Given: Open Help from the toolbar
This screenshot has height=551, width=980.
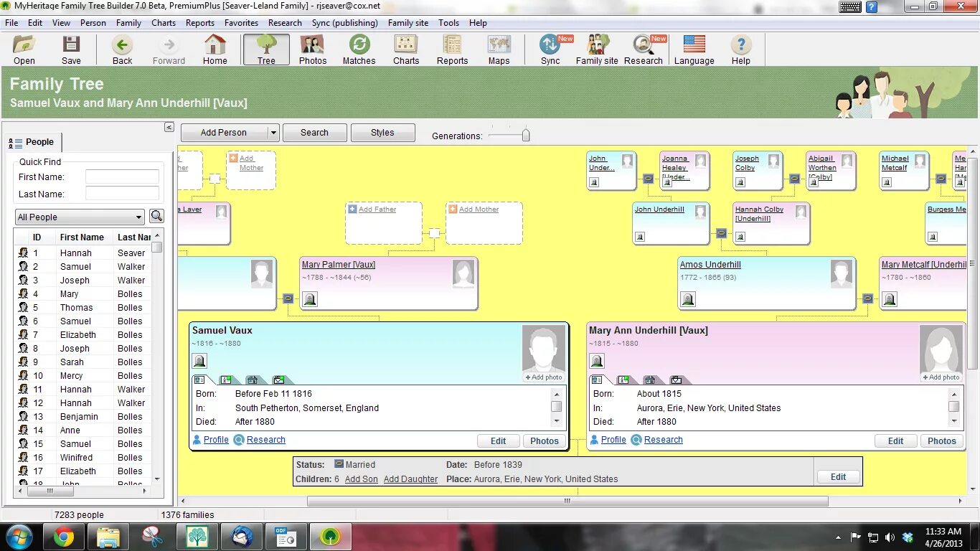Looking at the screenshot, I should (x=740, y=50).
